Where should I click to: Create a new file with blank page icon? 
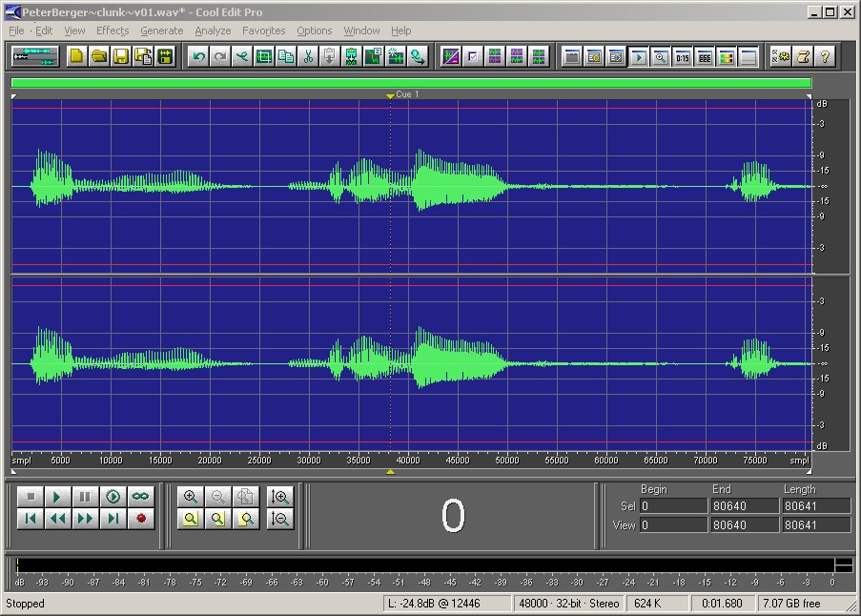click(x=76, y=56)
